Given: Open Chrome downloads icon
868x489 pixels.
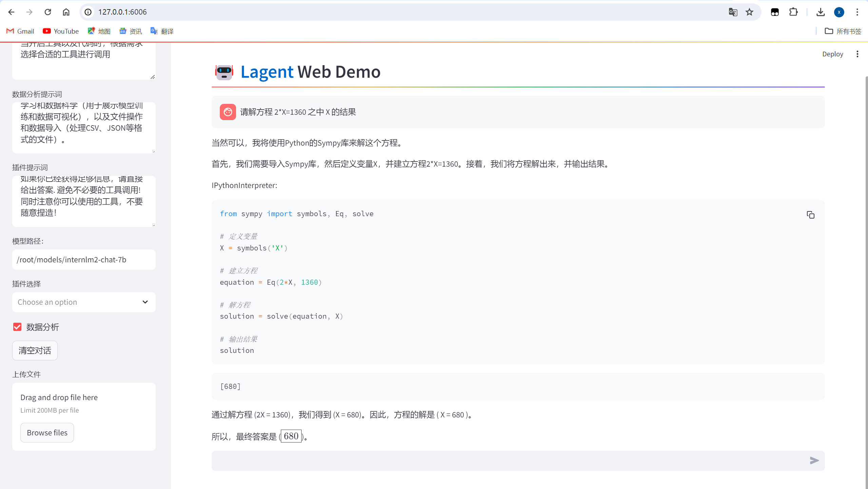Looking at the screenshot, I should 820,12.
